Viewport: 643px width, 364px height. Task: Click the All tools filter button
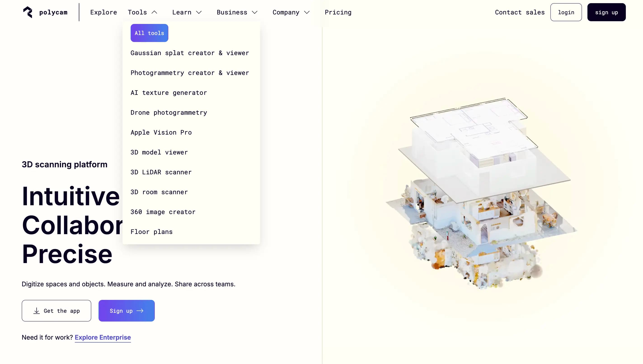pyautogui.click(x=149, y=33)
